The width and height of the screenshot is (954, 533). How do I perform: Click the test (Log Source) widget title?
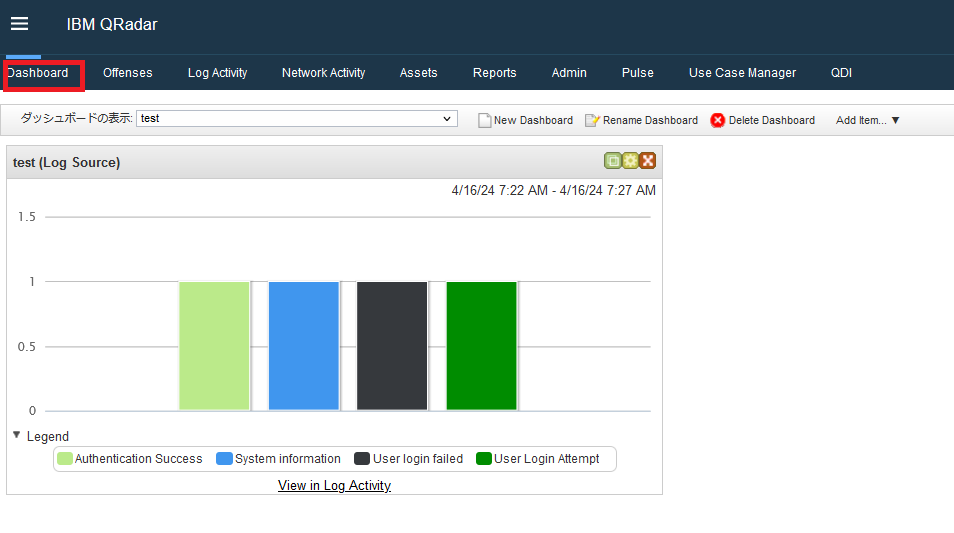(66, 162)
